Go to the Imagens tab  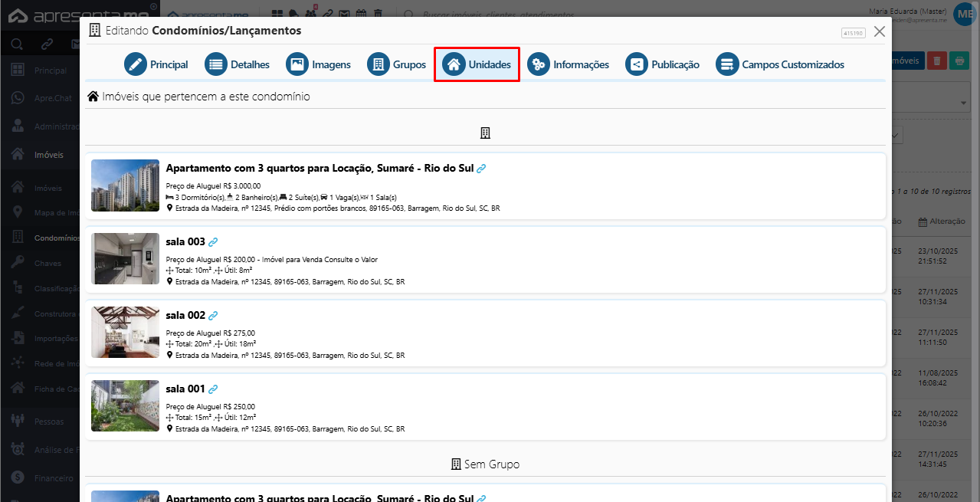(x=318, y=64)
